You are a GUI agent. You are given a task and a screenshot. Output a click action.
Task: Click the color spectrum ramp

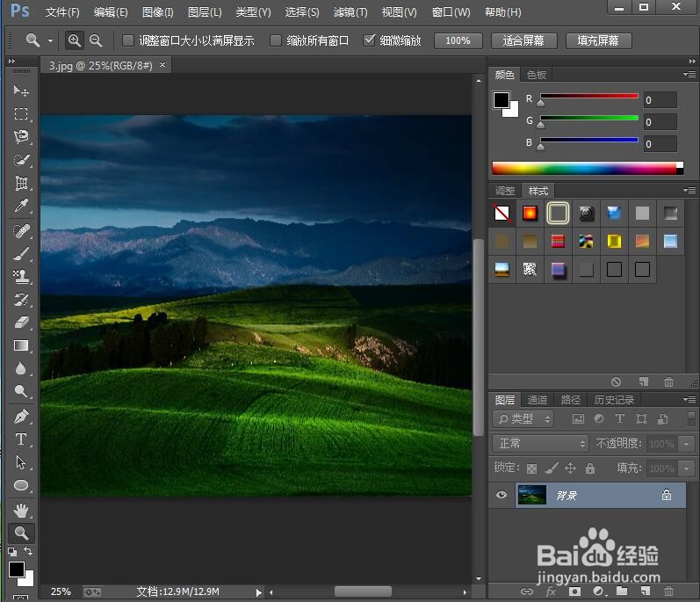[587, 168]
